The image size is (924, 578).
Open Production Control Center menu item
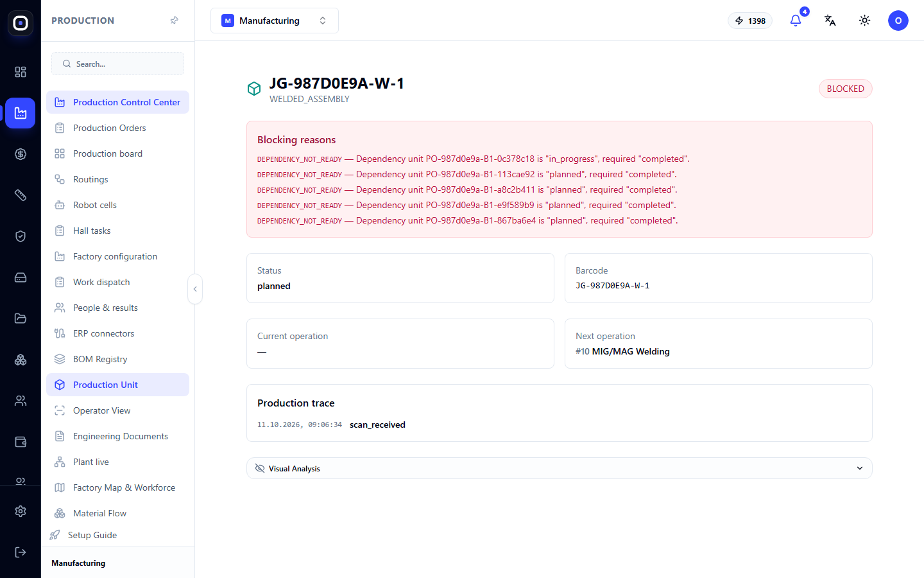click(117, 102)
